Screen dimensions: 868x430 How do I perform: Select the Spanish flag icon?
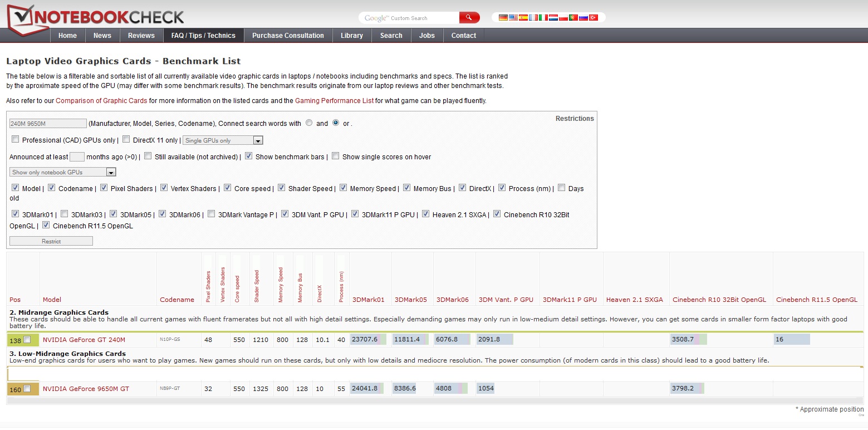pos(523,18)
